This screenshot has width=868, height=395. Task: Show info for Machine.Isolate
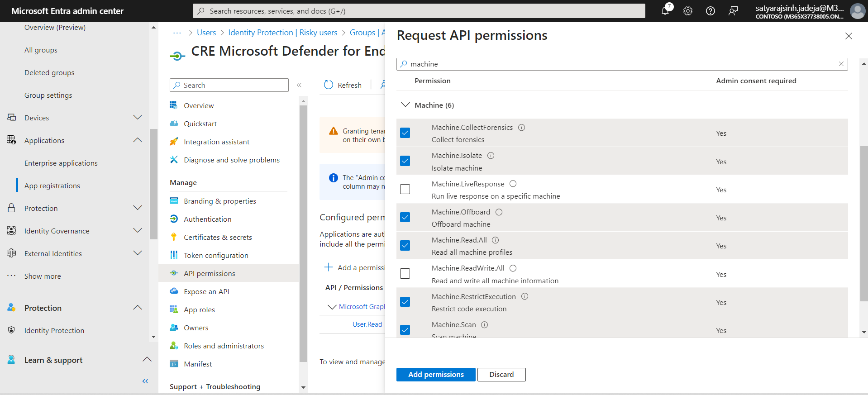(491, 156)
